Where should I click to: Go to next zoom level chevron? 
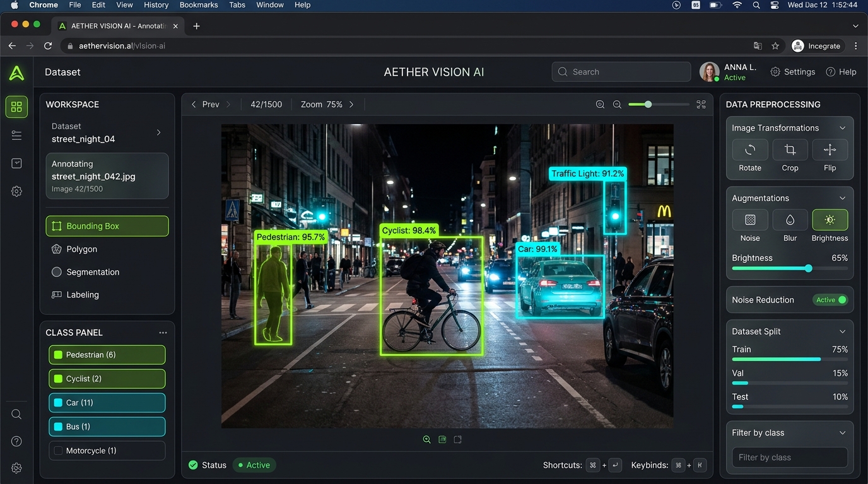[351, 105]
